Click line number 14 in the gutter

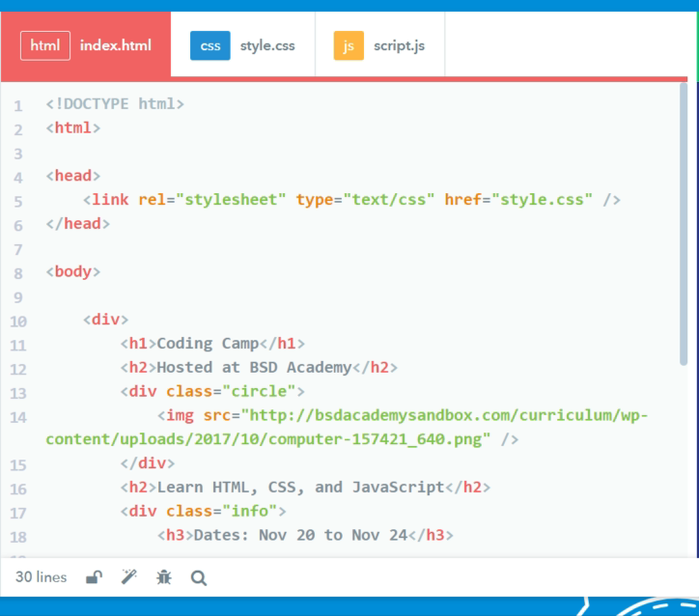pyautogui.click(x=18, y=417)
